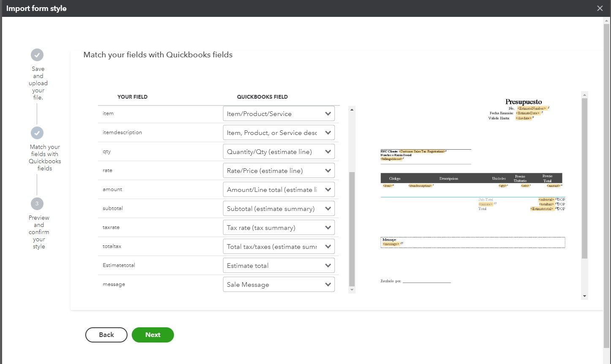Click the 'amount' field name
Screen dimensions: 611x364
point(112,189)
